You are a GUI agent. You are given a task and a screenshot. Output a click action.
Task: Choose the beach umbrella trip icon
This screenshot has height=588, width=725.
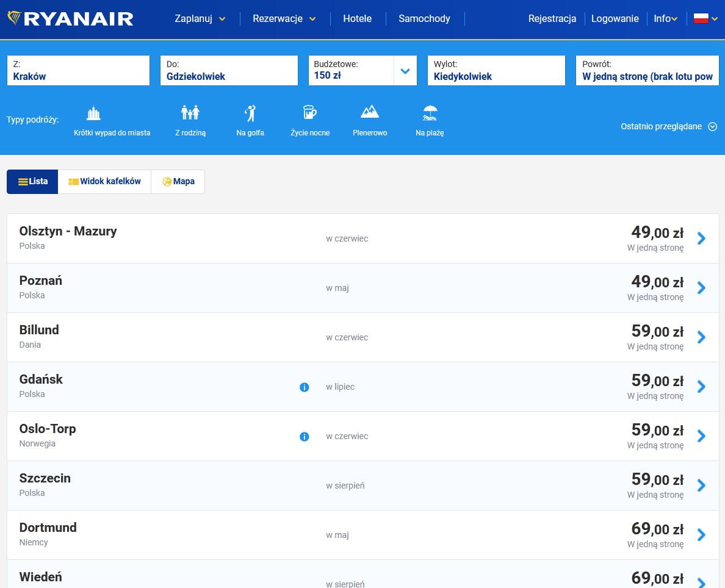point(430,113)
